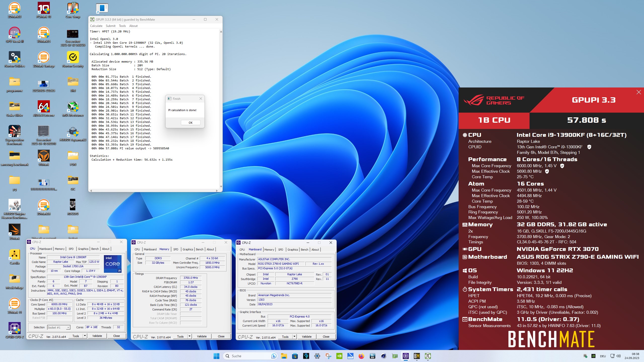Click the BIOS Version value 1303
The width and height of the screenshot is (644, 362).
tap(294, 300)
